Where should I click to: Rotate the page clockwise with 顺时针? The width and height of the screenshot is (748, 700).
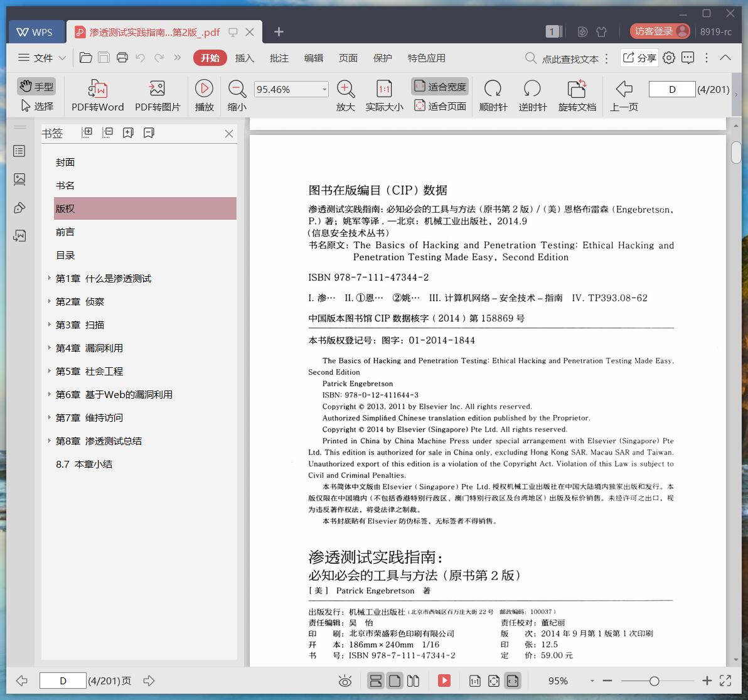click(x=493, y=96)
